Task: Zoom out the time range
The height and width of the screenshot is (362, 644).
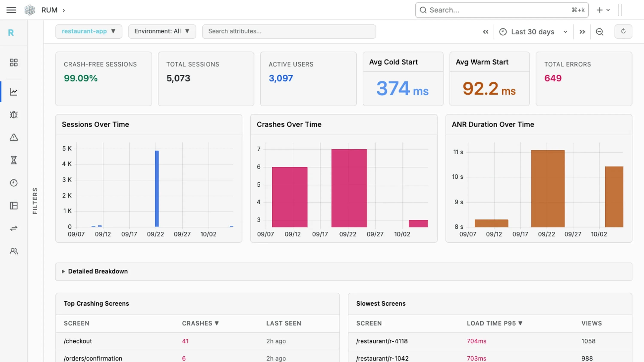Action: coord(600,32)
